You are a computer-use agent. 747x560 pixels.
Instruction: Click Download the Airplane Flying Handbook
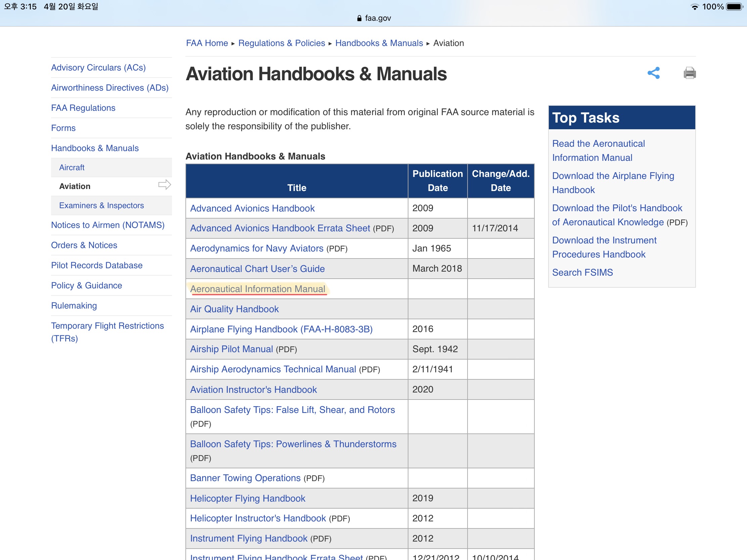pos(613,183)
